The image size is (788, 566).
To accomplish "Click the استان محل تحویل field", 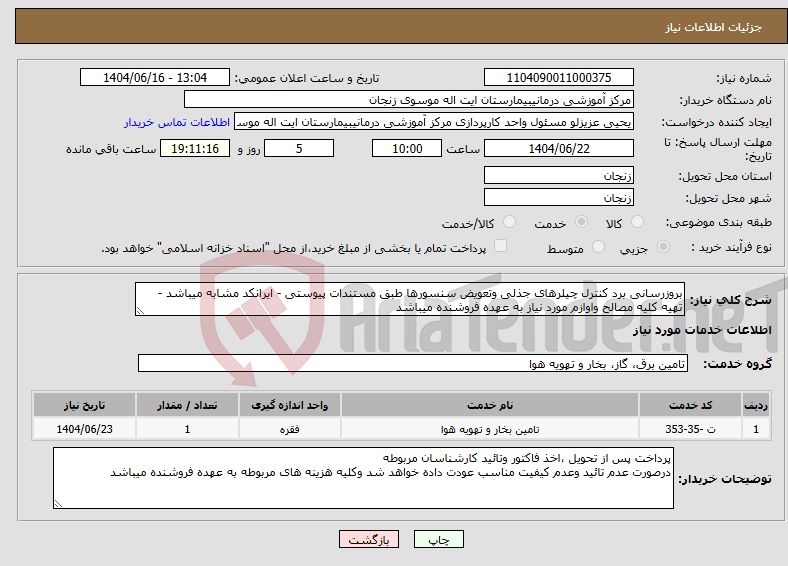I will (x=558, y=175).
